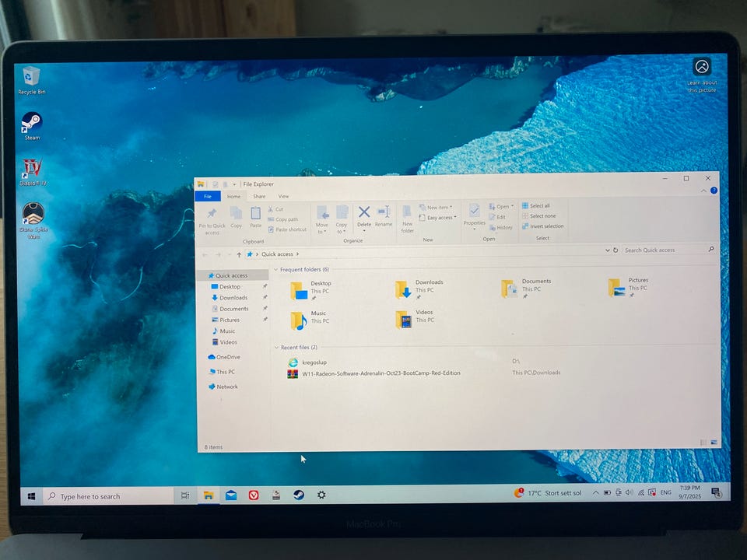
Task: Collapse the ribbon with the chevron arrow
Action: tap(703, 191)
